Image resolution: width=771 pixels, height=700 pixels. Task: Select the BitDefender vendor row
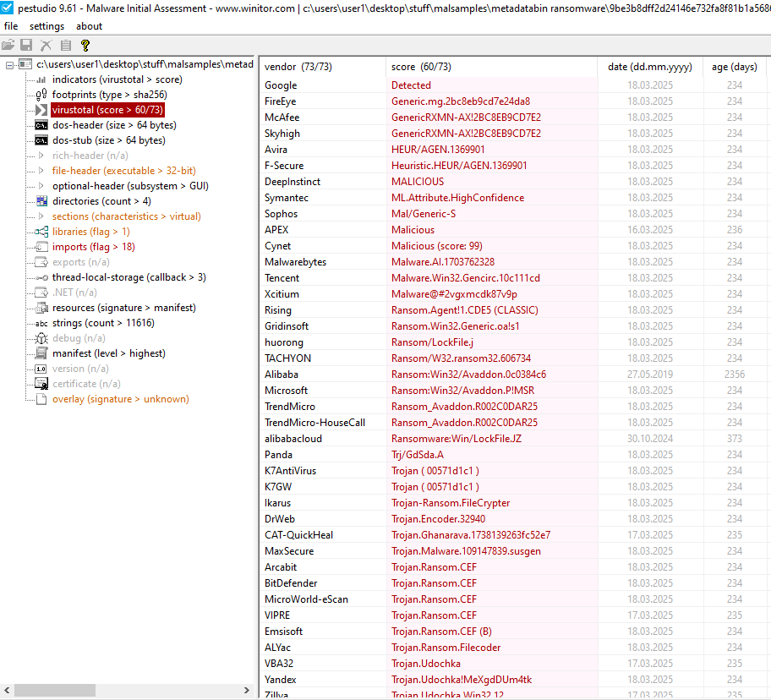(x=515, y=583)
